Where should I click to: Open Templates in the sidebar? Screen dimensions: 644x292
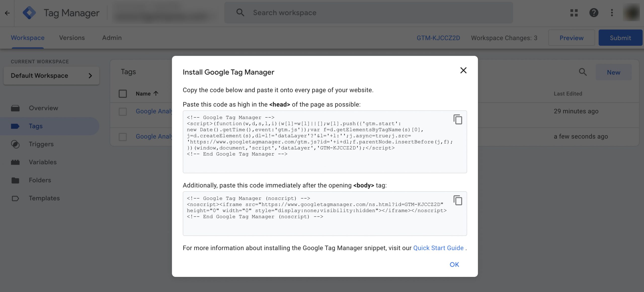(x=44, y=198)
